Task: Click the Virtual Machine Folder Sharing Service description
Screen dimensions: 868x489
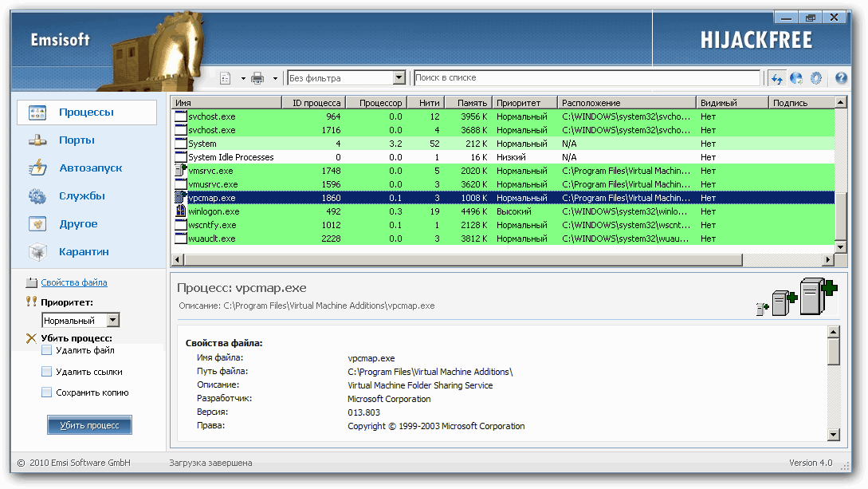Action: click(420, 385)
